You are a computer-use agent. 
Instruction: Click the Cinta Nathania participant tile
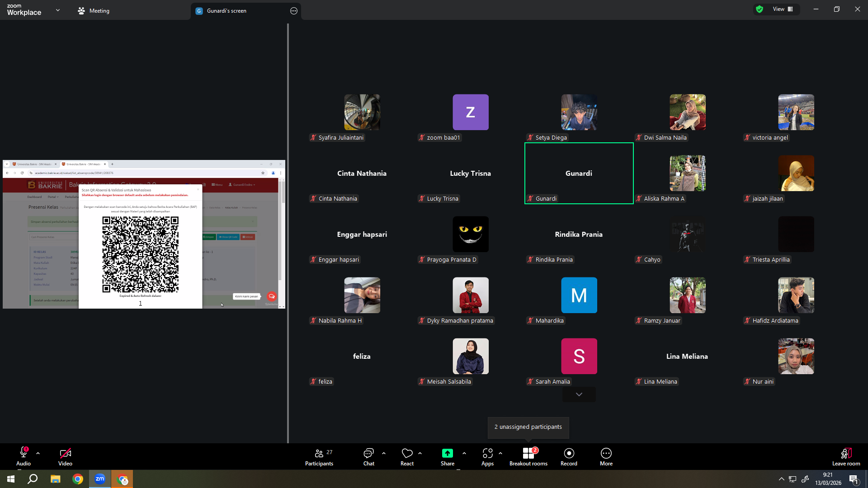pos(362,174)
